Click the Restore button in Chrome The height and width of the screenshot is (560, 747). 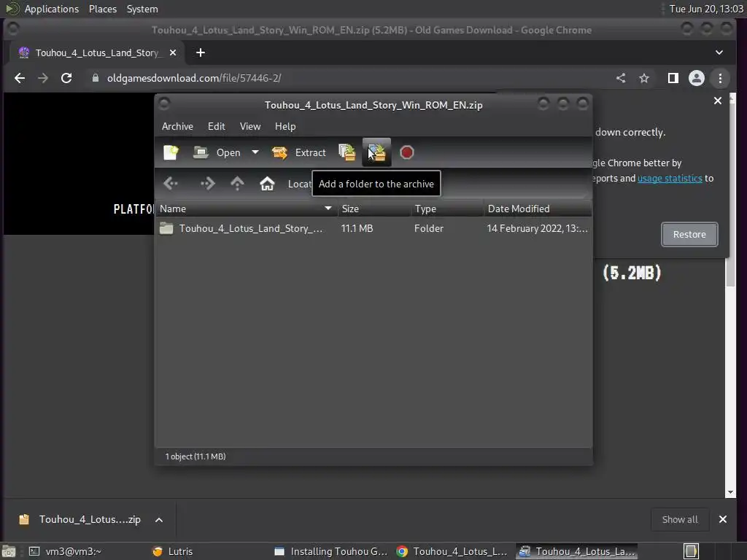(689, 234)
